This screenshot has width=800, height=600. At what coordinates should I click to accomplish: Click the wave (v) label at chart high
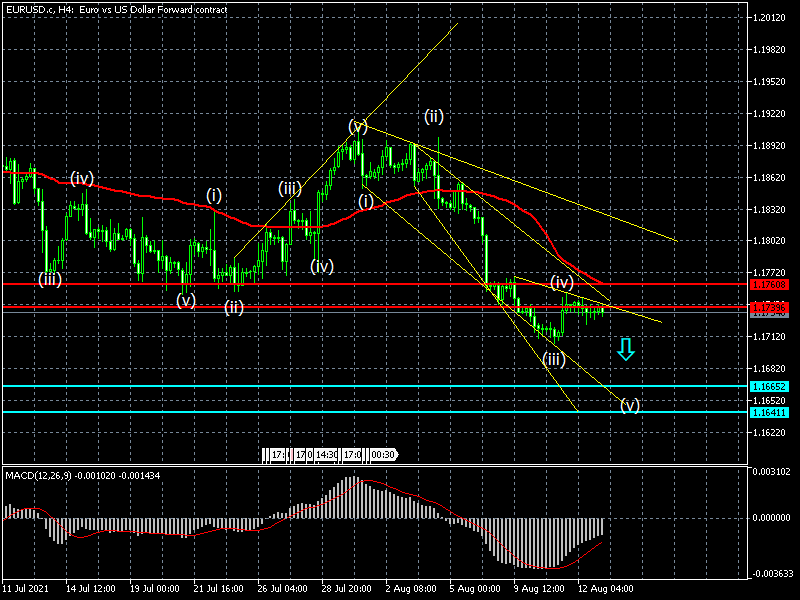(x=359, y=126)
